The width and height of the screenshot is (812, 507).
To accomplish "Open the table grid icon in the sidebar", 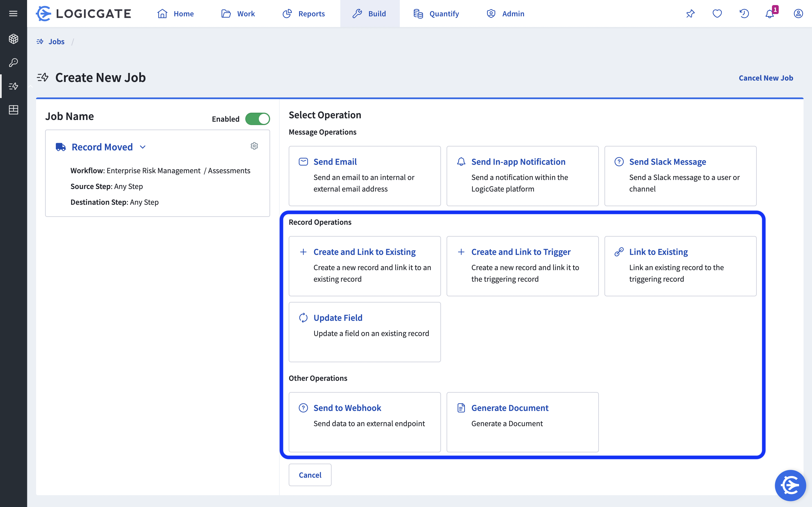I will coord(14,110).
